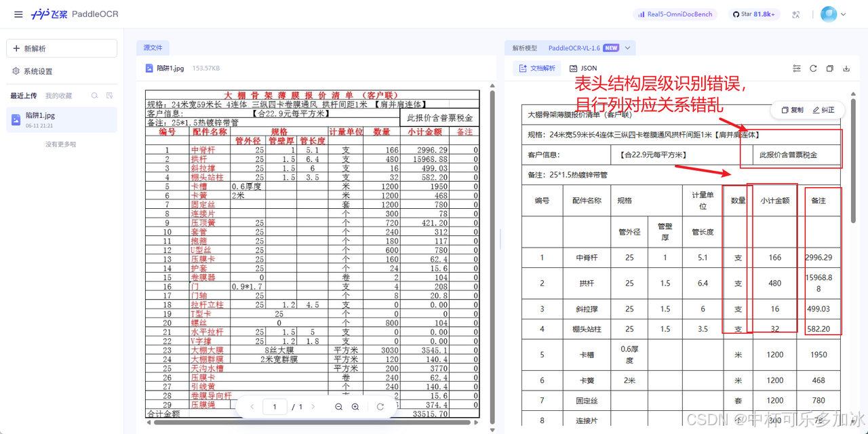Go to next page of source file

313,407
